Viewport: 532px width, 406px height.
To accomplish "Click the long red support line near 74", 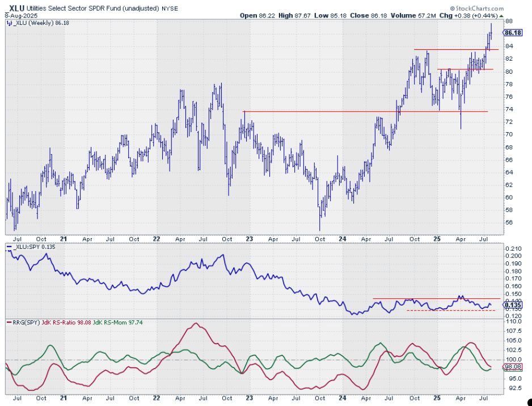I will click(x=363, y=111).
